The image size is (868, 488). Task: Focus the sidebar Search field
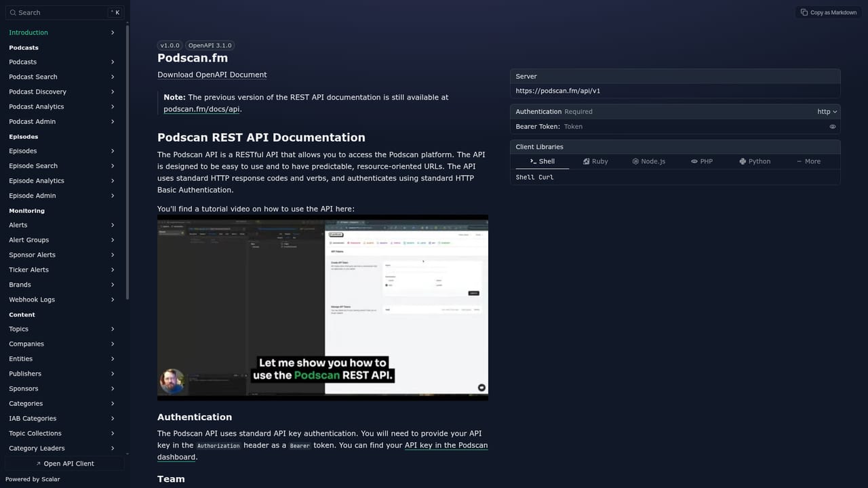point(64,12)
